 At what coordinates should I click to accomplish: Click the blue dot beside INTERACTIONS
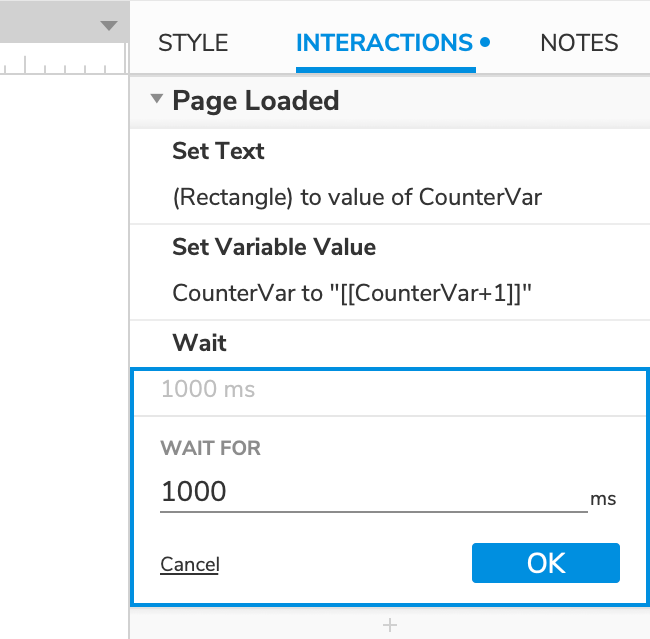tap(485, 42)
